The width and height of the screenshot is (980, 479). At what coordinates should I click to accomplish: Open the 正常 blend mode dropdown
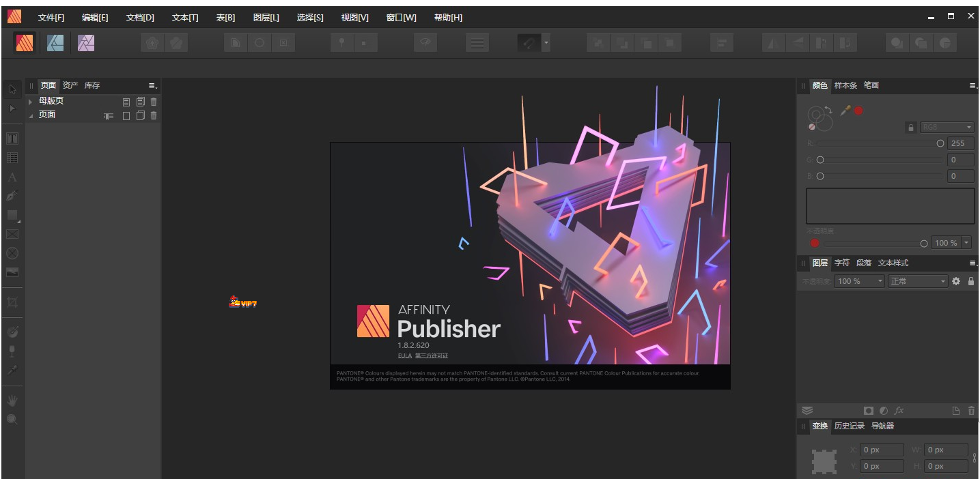918,281
